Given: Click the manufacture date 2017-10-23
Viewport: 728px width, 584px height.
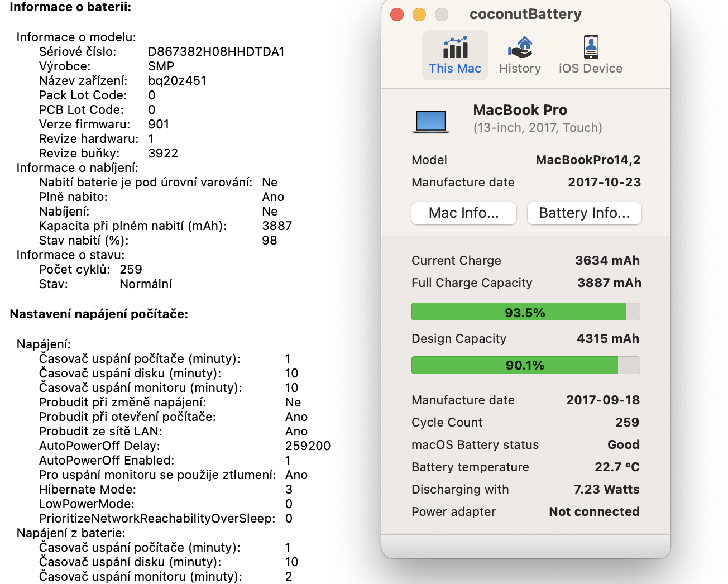Looking at the screenshot, I should coord(605,183).
